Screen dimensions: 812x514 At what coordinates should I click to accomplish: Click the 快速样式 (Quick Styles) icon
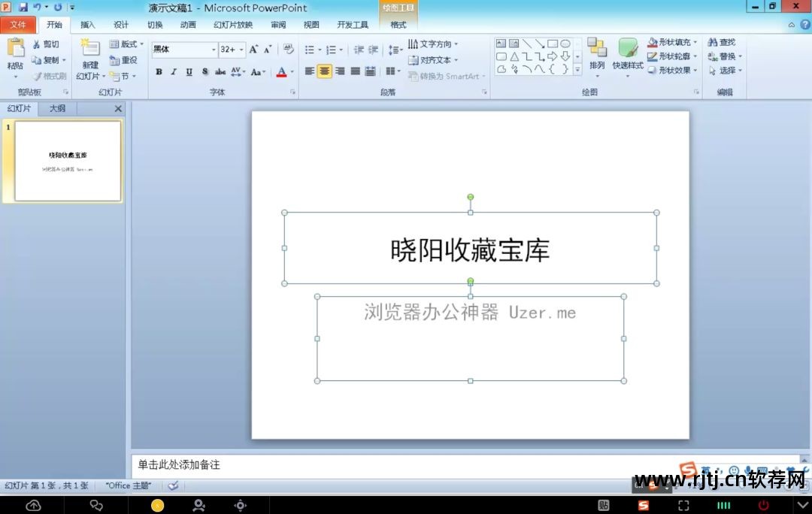coord(628,56)
